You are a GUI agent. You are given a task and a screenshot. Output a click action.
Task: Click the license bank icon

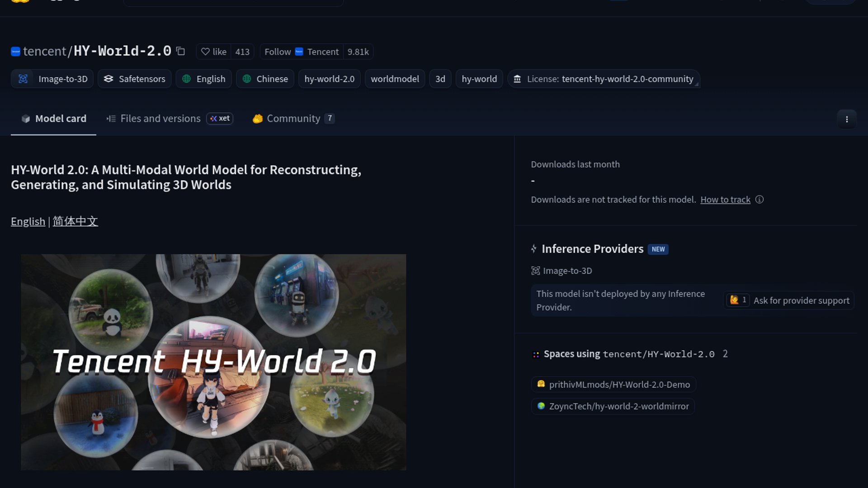[x=517, y=79]
